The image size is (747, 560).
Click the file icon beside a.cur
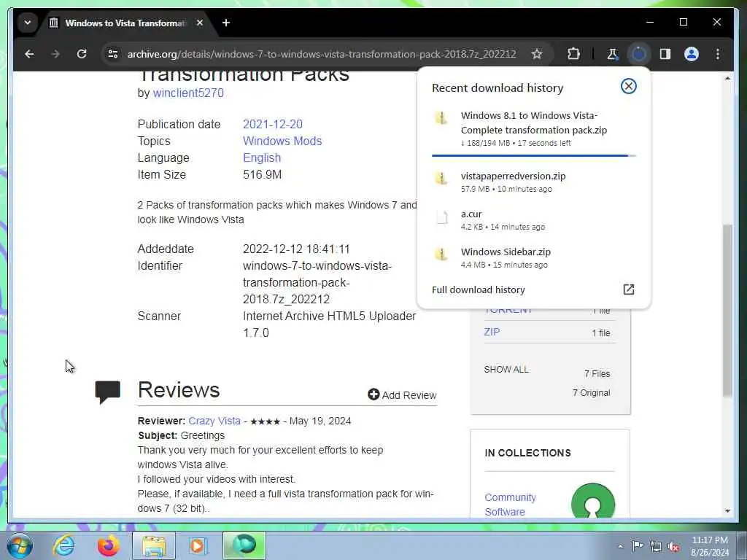[442, 217]
